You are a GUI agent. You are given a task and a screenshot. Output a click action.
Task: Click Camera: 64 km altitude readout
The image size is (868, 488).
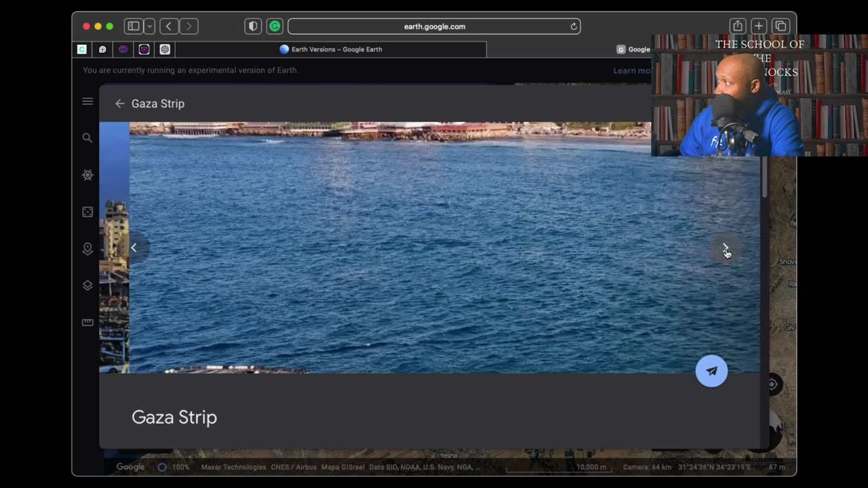point(647,467)
